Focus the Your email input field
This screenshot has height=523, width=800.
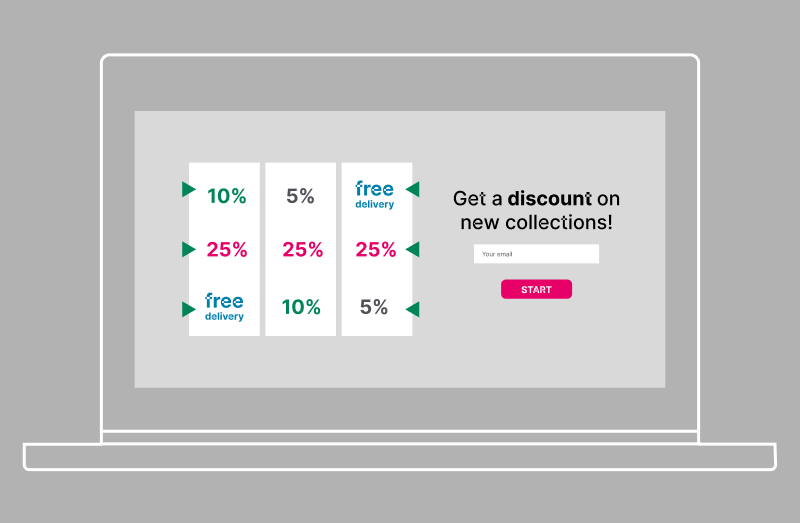(x=536, y=254)
